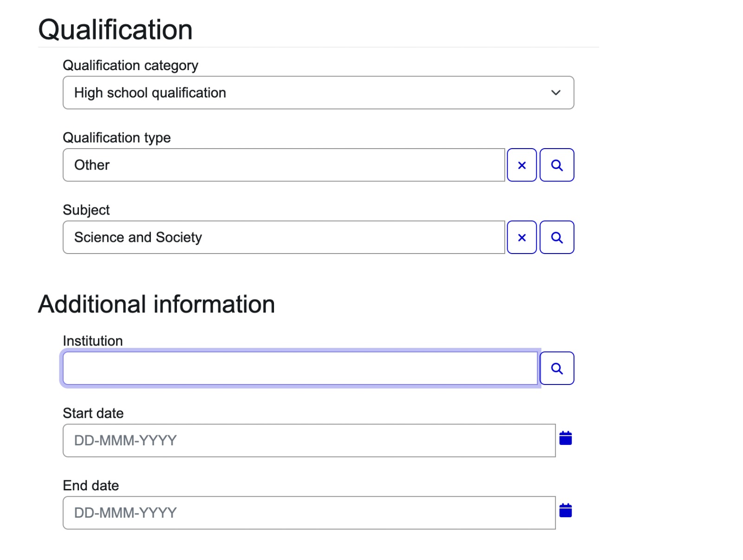
Task: Click the Qualification category label
Action: click(130, 65)
